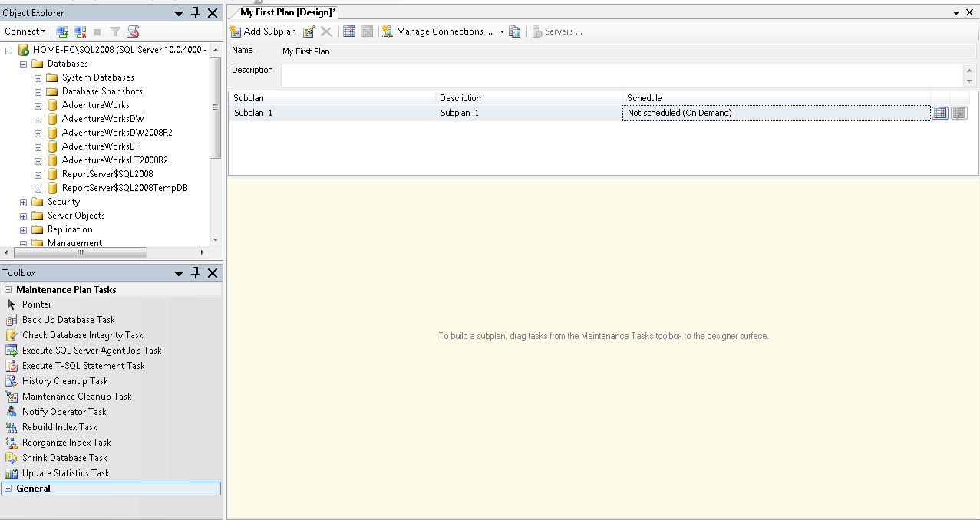This screenshot has width=980, height=520.
Task: Open the Manage Connections dropdown arrow
Action: point(503,31)
